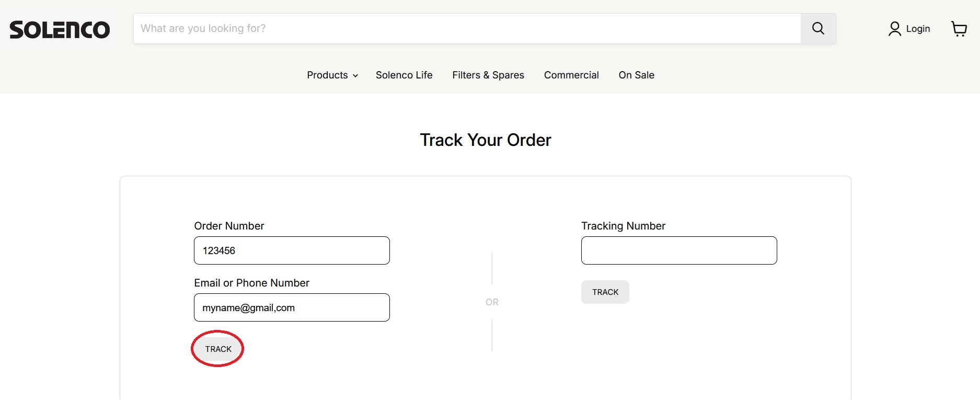The width and height of the screenshot is (980, 400).
Task: Focus the 'What are you looking for?' search box
Action: [x=467, y=29]
